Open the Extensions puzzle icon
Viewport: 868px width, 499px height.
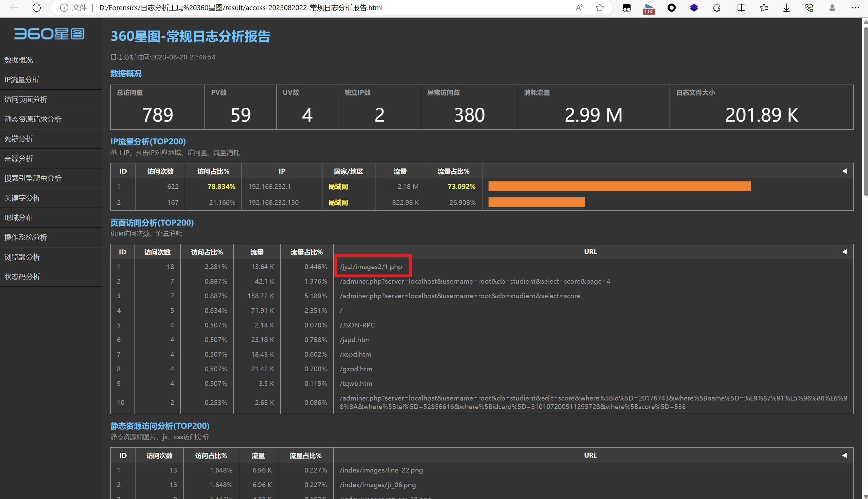(x=716, y=7)
